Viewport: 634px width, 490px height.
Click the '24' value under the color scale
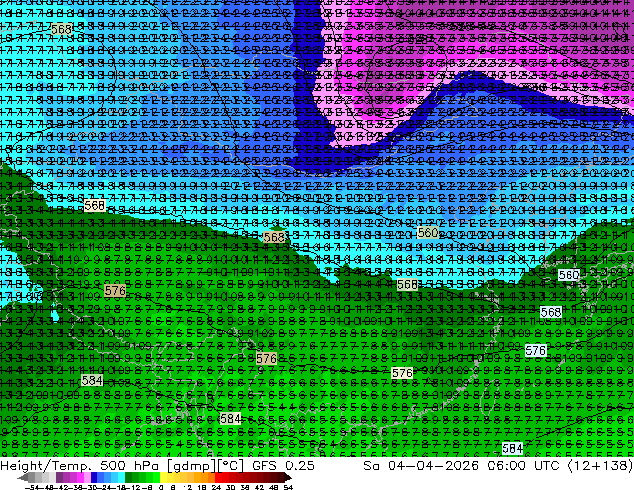216,488
